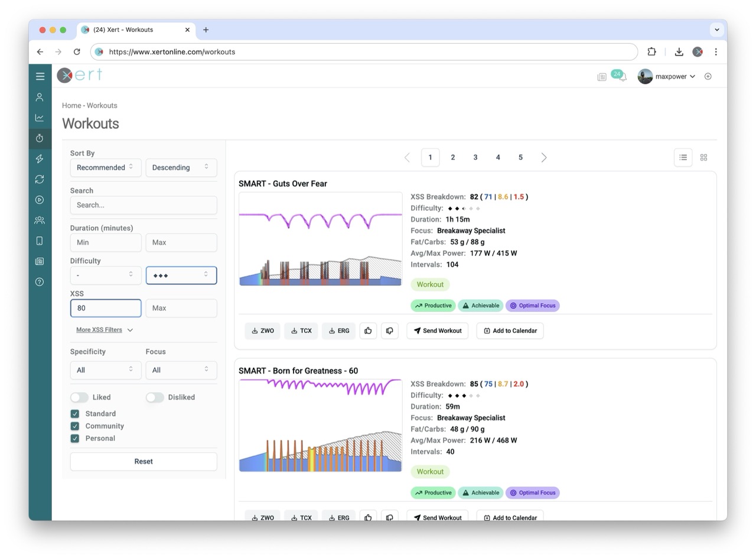This screenshot has height=558, width=756.
Task: Open the help question mark icon
Action: [x=40, y=282]
